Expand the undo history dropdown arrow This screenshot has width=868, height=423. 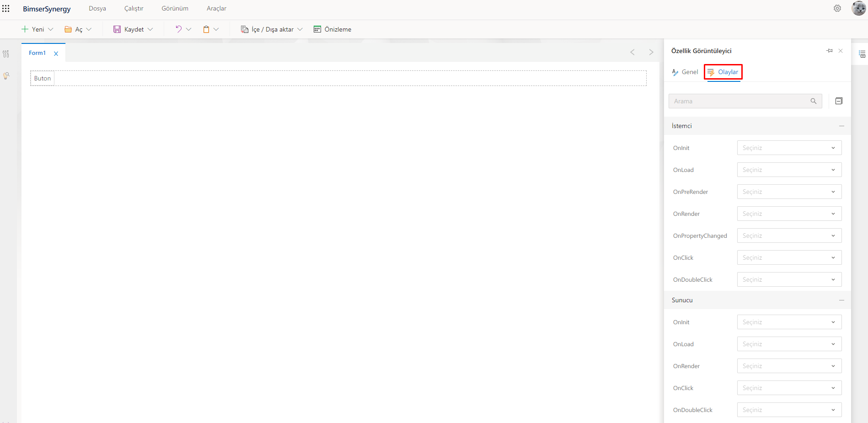188,29
